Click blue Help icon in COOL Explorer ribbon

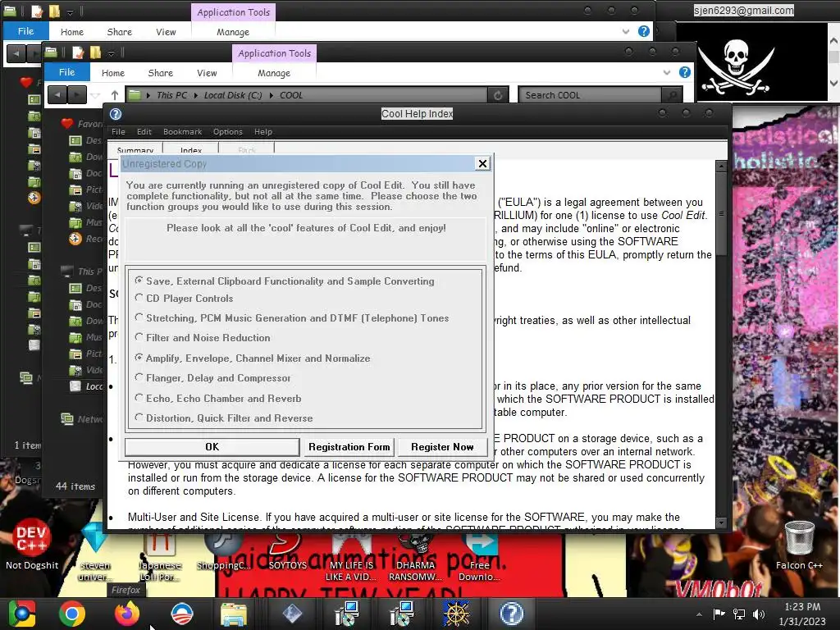[x=685, y=72]
